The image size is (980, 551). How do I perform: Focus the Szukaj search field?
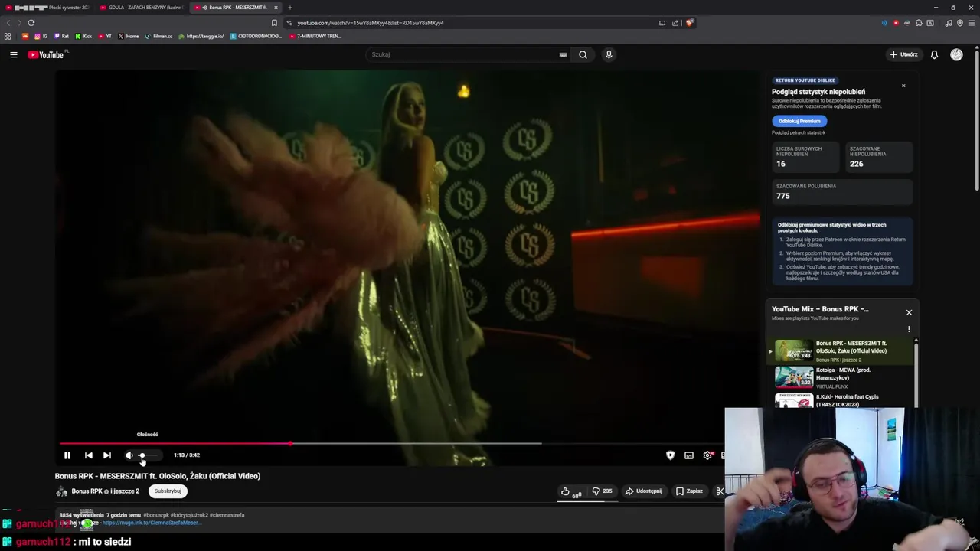[x=463, y=54]
